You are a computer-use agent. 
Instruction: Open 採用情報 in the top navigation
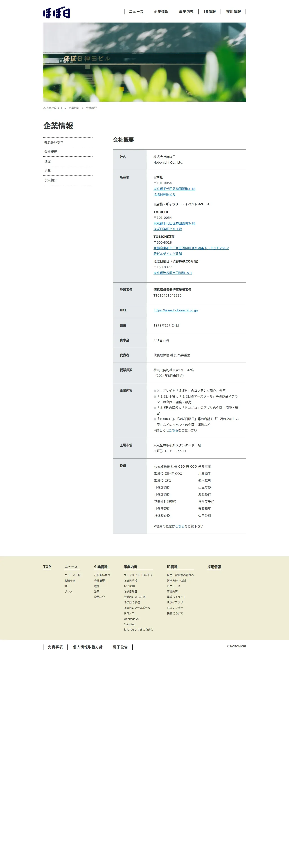(233, 12)
